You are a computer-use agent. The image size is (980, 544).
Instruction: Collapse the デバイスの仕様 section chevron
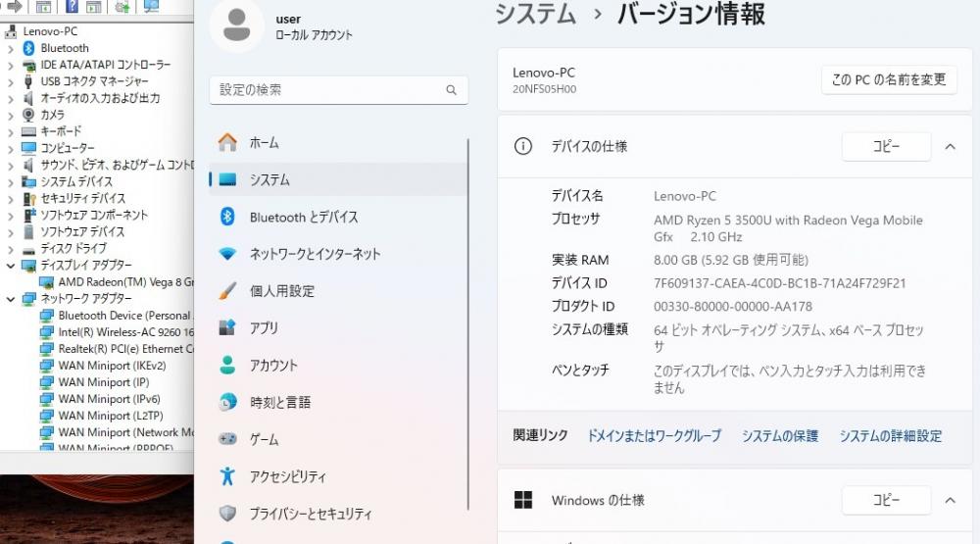(950, 147)
